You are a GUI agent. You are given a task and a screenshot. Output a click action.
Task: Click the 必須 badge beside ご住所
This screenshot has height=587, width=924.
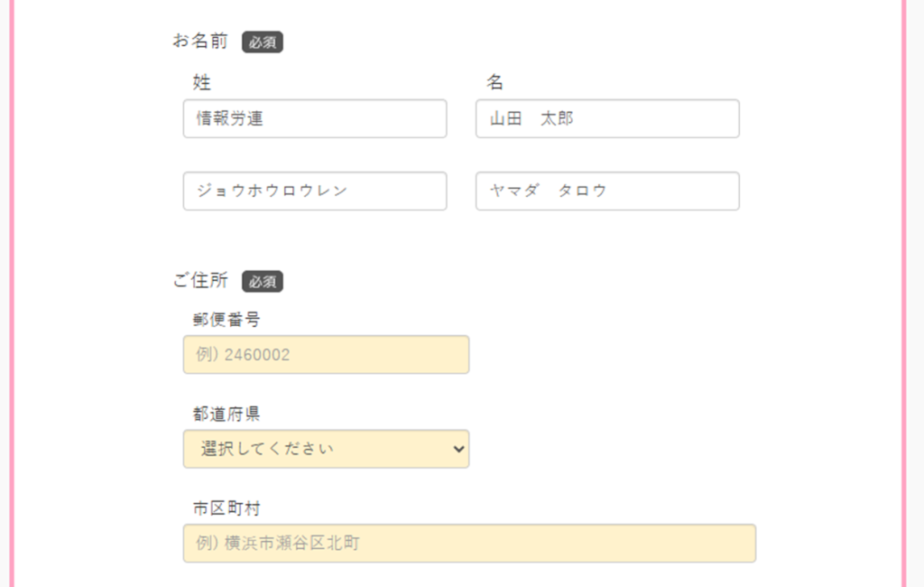pyautogui.click(x=262, y=281)
